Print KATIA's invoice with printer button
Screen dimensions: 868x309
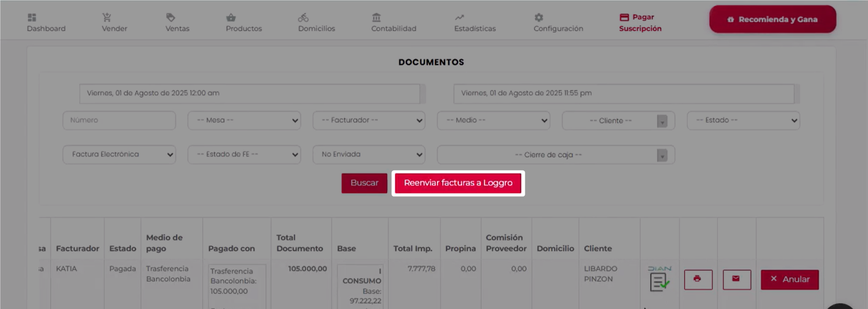coord(698,279)
